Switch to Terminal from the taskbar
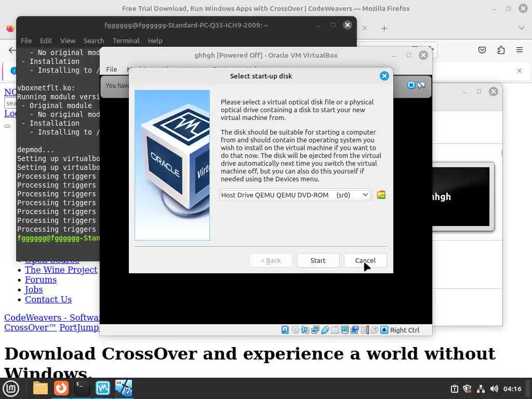Image resolution: width=532 pixels, height=399 pixels. click(82, 388)
